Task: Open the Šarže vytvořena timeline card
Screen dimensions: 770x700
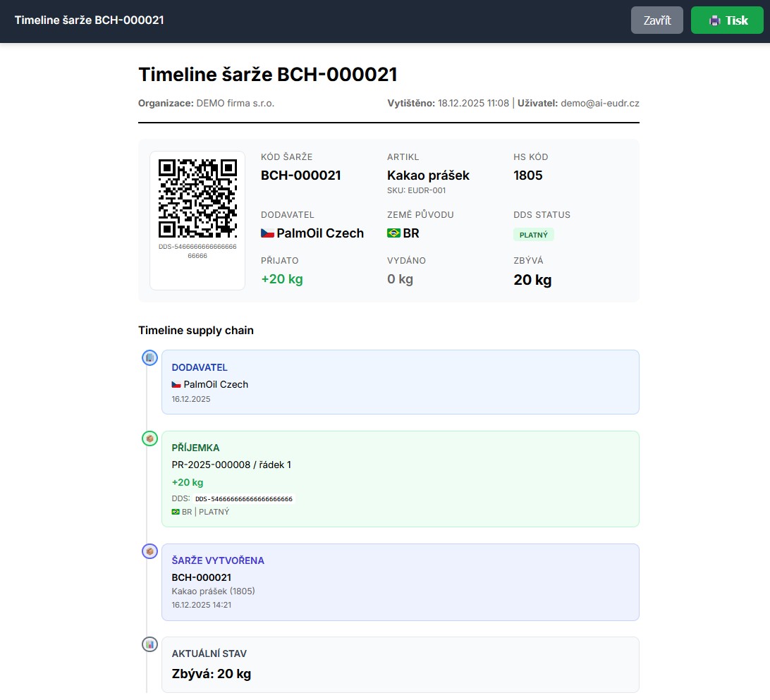Action: (x=400, y=582)
